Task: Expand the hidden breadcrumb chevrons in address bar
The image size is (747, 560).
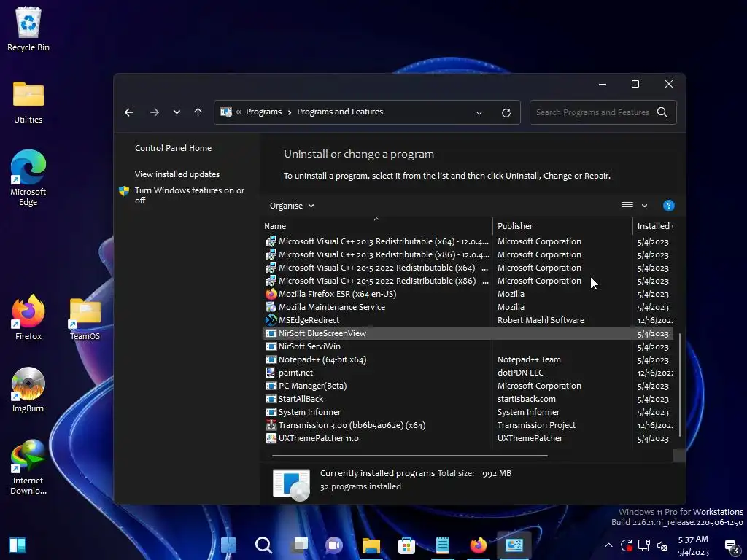Action: pyautogui.click(x=239, y=112)
